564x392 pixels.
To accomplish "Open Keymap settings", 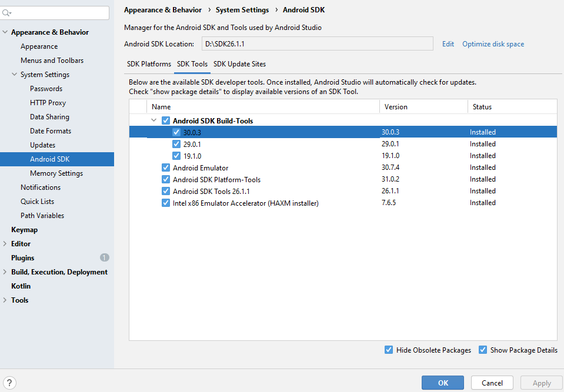I will pos(24,230).
